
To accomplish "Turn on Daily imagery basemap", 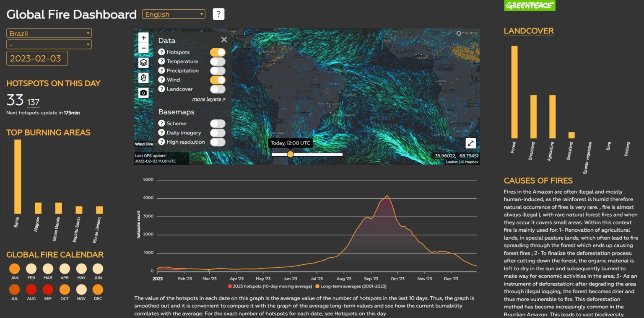I will [217, 132].
